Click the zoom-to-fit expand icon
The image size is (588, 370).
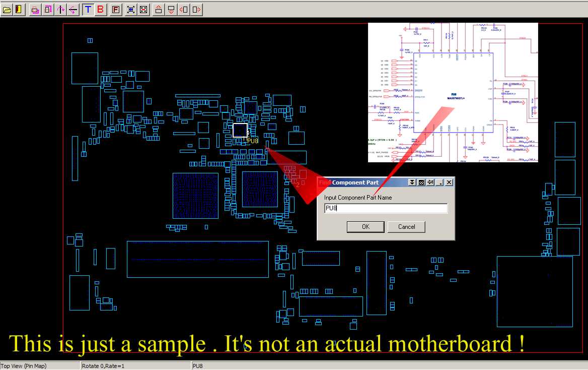pyautogui.click(x=131, y=10)
